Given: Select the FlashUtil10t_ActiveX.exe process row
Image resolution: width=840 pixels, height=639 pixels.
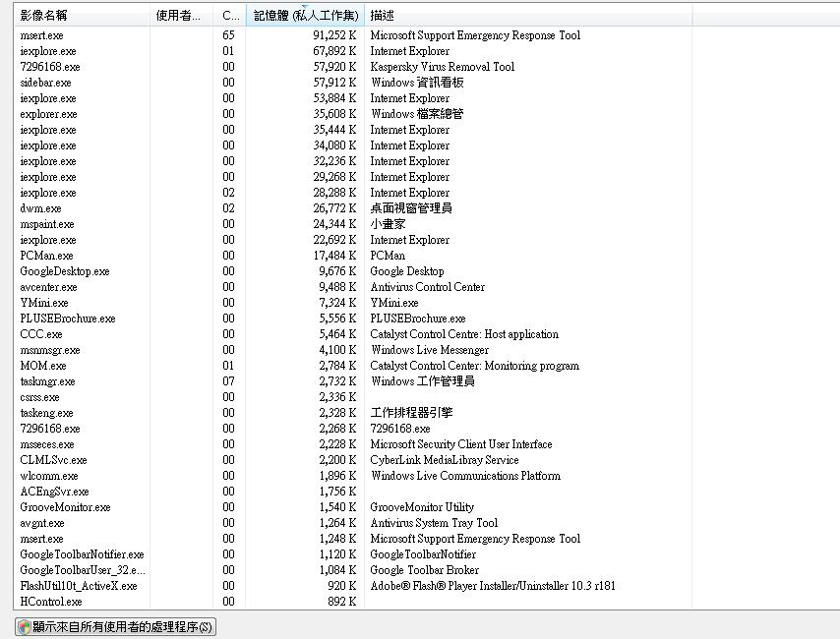Looking at the screenshot, I should click(x=353, y=586).
